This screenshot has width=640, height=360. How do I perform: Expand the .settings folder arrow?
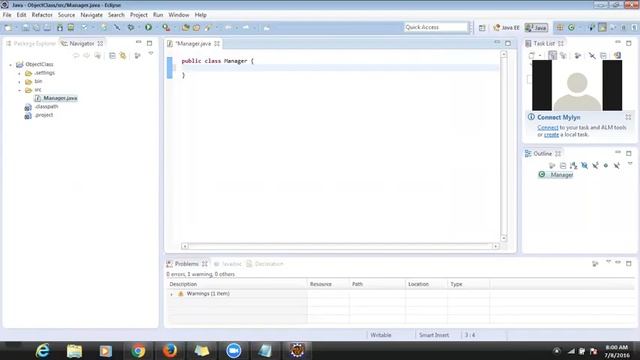pos(19,73)
